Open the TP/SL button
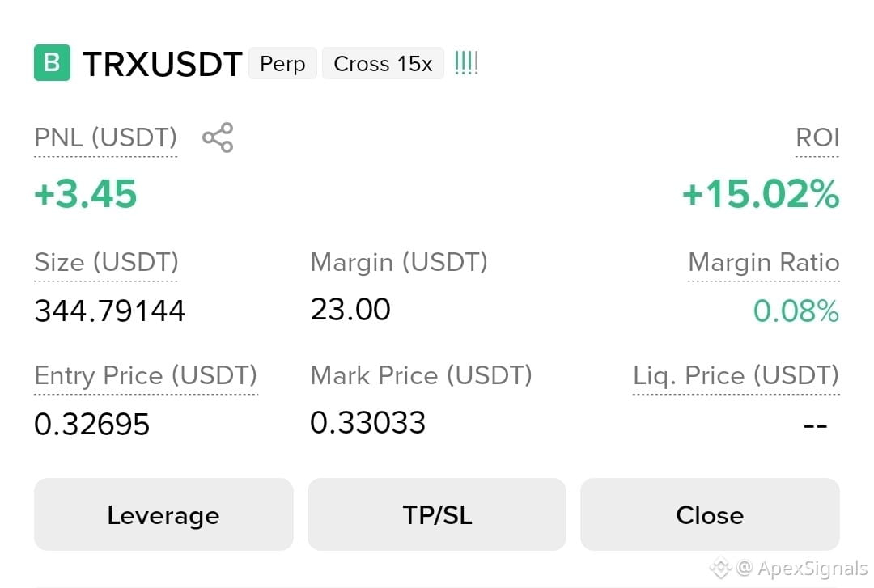Screen dimensions: 874x588 coord(437,514)
